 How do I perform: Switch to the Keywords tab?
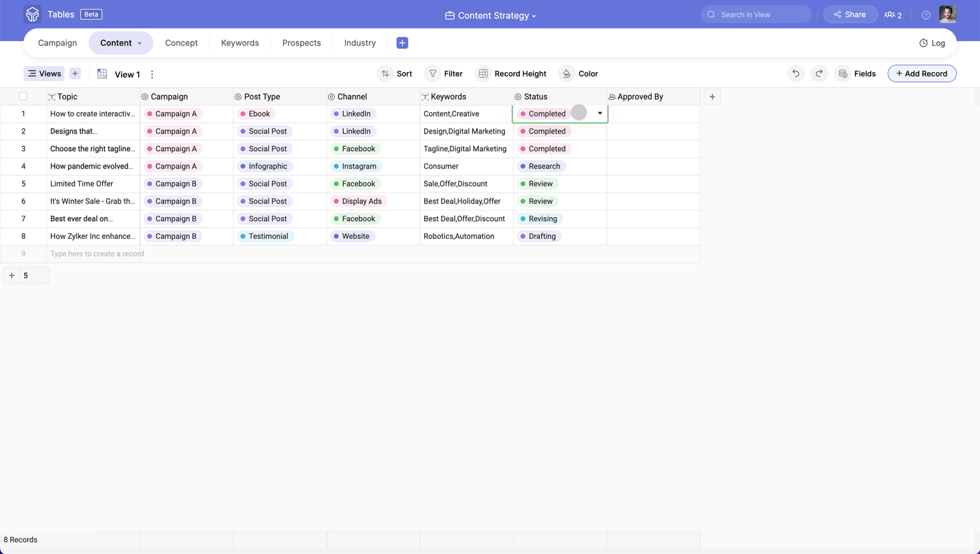(x=240, y=43)
